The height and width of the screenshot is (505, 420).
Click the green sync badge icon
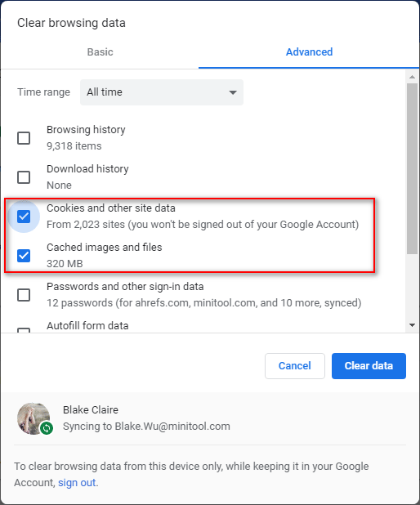point(47,428)
